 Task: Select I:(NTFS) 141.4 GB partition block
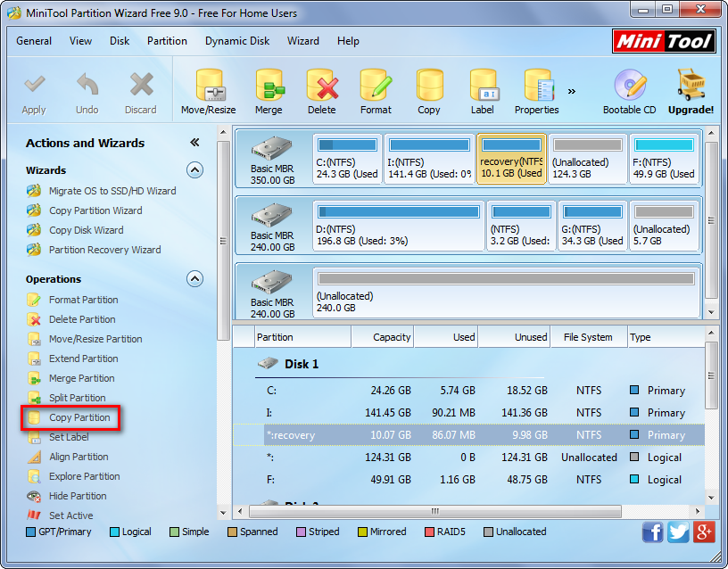click(x=429, y=159)
